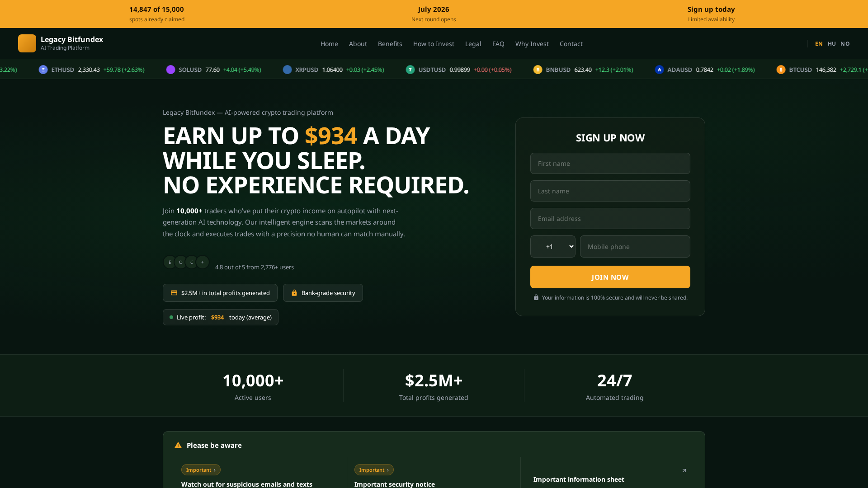Click the $2.5M+ Total profits generated stat
This screenshot has width=868, height=488.
(434, 386)
